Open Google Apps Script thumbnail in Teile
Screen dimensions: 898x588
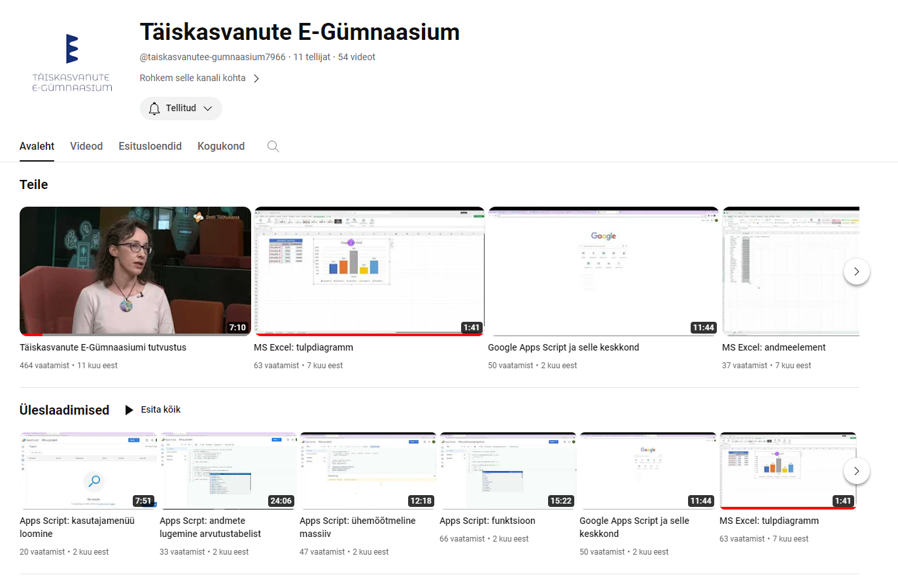click(603, 271)
